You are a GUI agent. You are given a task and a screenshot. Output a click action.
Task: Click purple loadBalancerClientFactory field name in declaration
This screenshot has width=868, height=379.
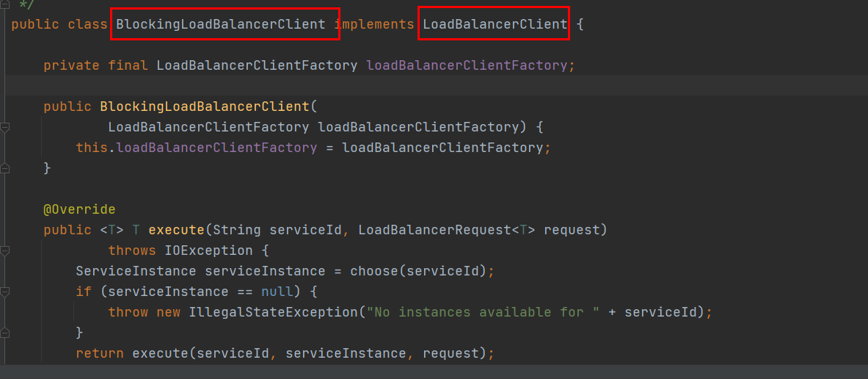click(467, 65)
